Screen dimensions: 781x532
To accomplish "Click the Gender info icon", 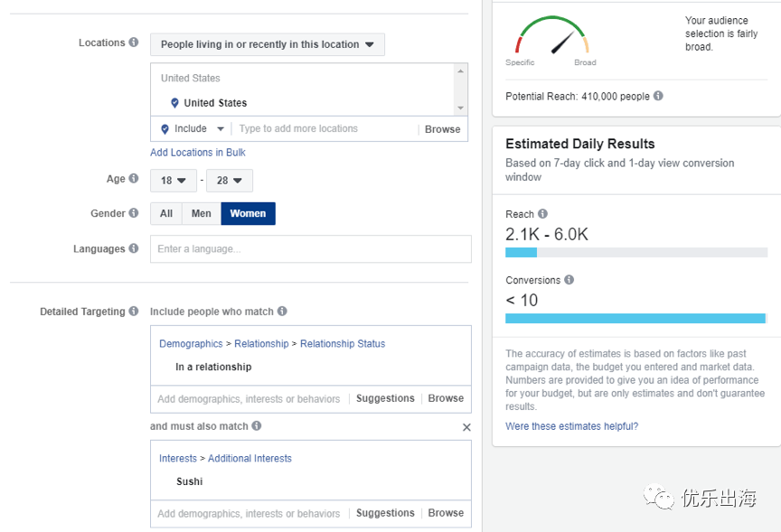I will click(134, 213).
